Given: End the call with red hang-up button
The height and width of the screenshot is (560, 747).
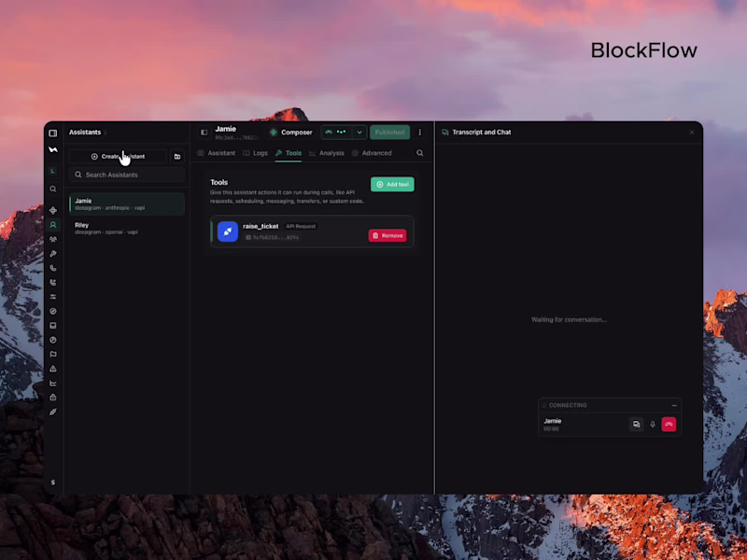Looking at the screenshot, I should [x=669, y=425].
